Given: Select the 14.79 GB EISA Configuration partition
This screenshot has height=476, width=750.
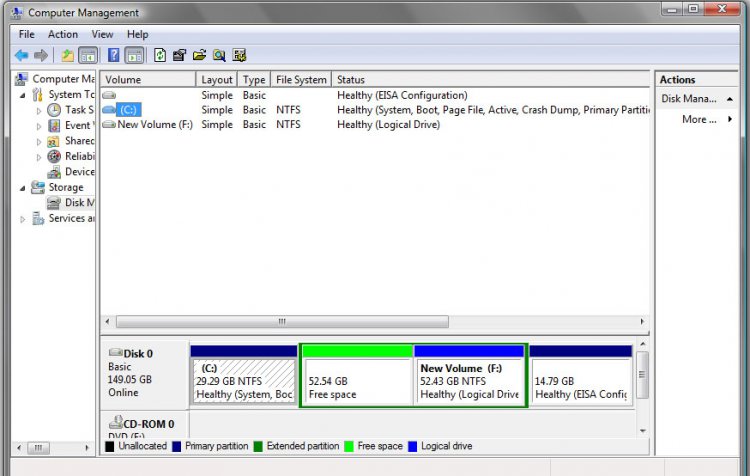Looking at the screenshot, I should [x=581, y=376].
